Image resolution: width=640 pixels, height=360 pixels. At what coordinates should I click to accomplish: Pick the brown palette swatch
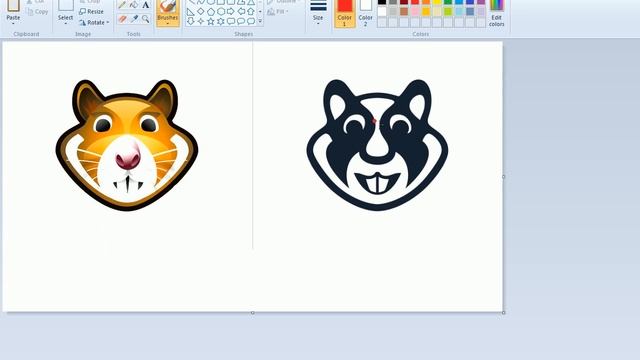[x=404, y=11]
